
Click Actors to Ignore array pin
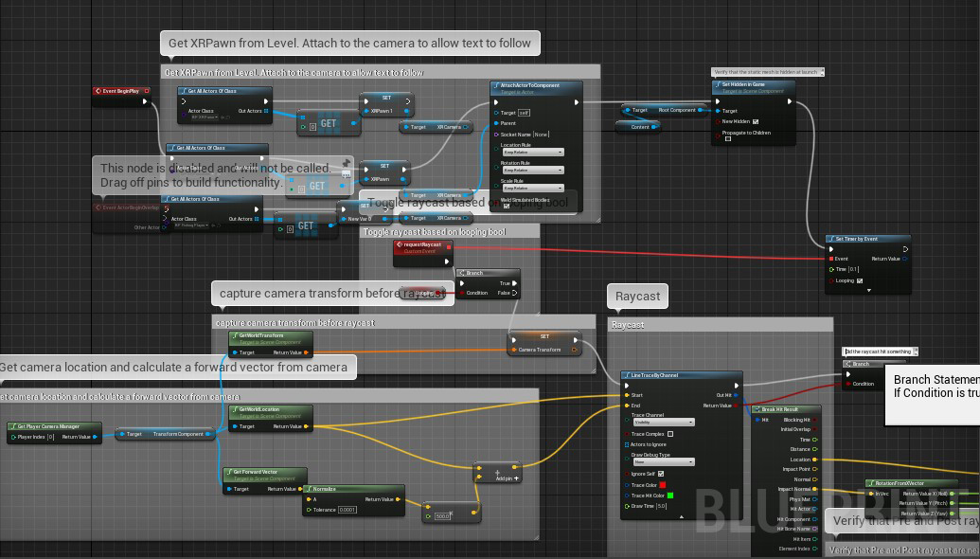coord(626,444)
